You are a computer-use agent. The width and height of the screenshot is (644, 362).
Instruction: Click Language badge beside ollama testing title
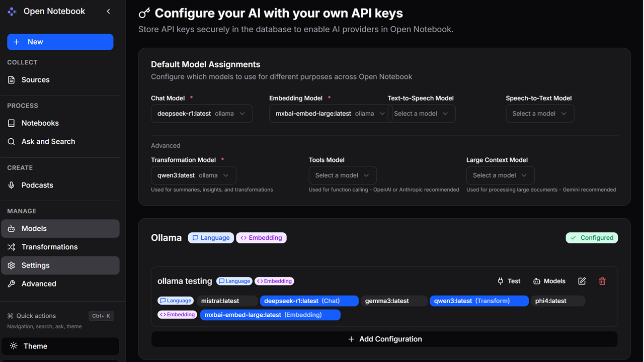(x=233, y=281)
